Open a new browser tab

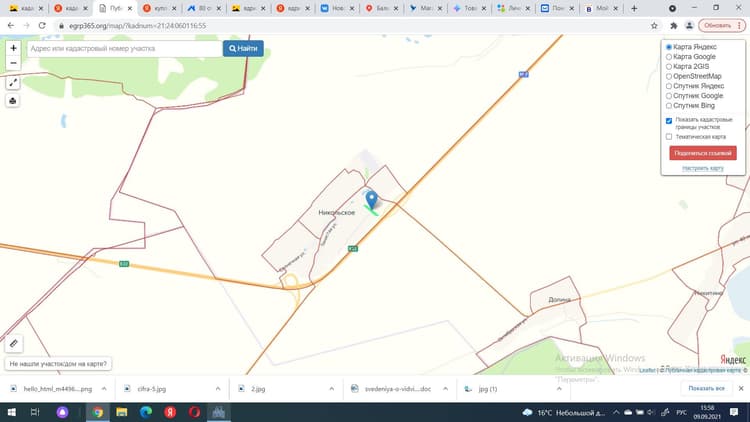(x=634, y=8)
